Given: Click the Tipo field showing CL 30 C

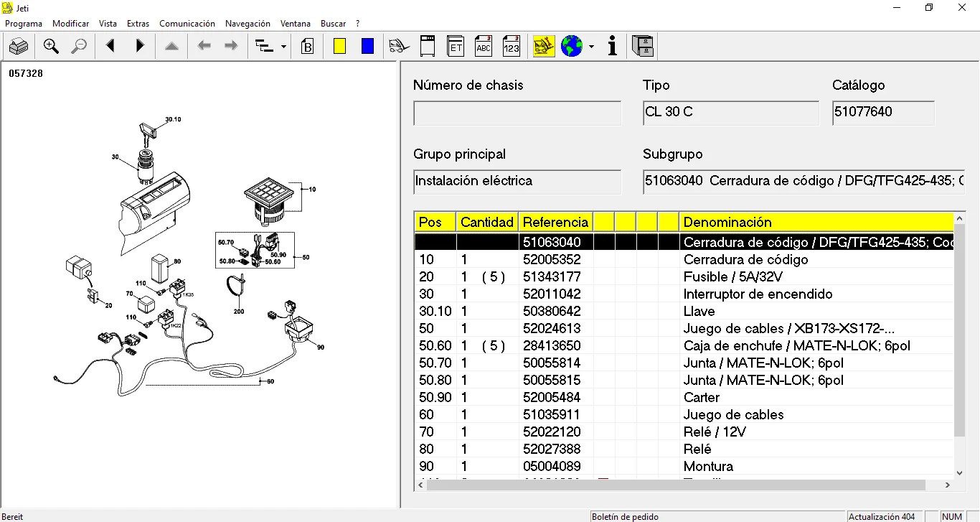Looking at the screenshot, I should pyautogui.click(x=731, y=113).
